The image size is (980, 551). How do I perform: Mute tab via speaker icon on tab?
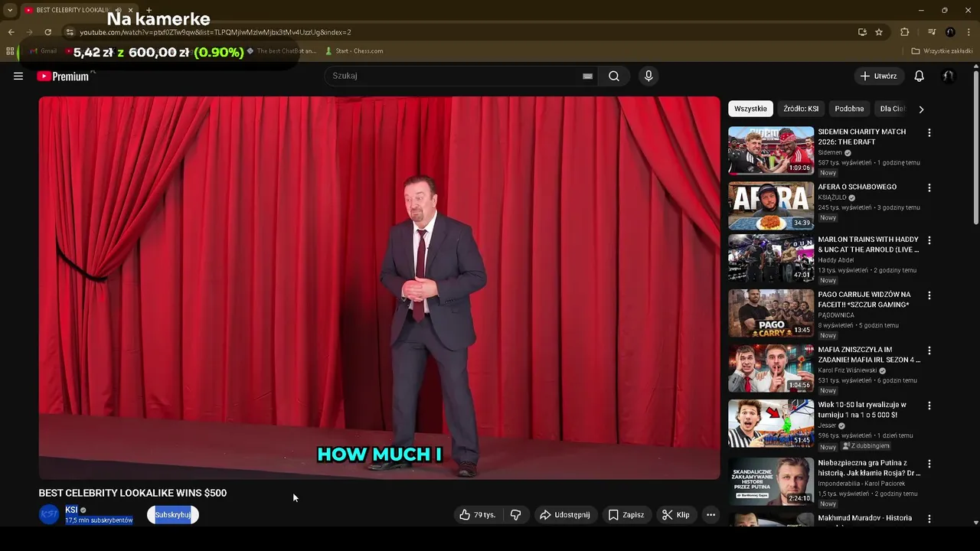pyautogui.click(x=118, y=10)
